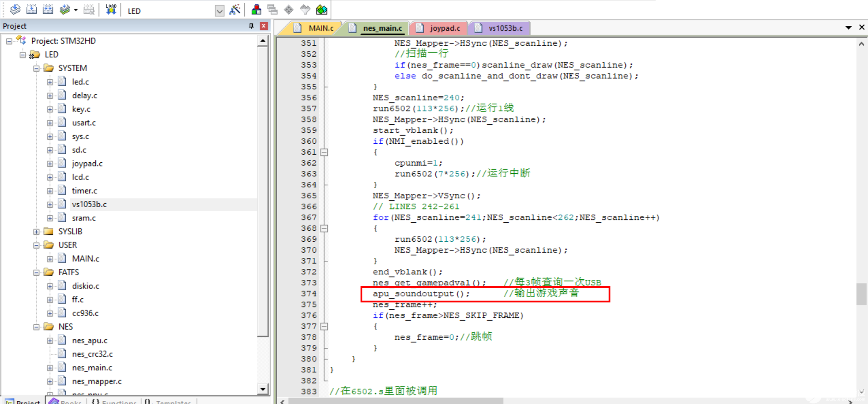Click line number 374 in the gutter
The image size is (868, 404).
point(309,294)
